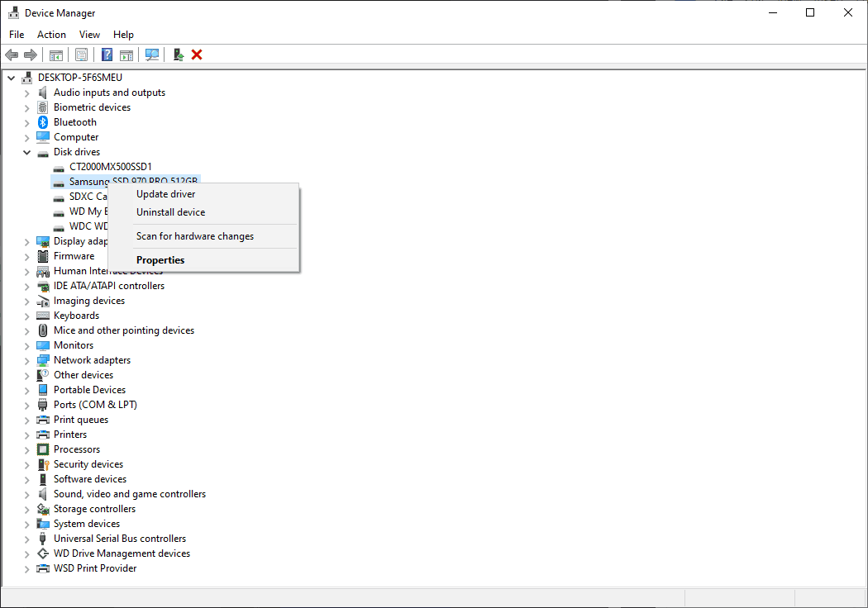The width and height of the screenshot is (868, 608).
Task: Maximize the Device Manager window
Action: pos(810,12)
